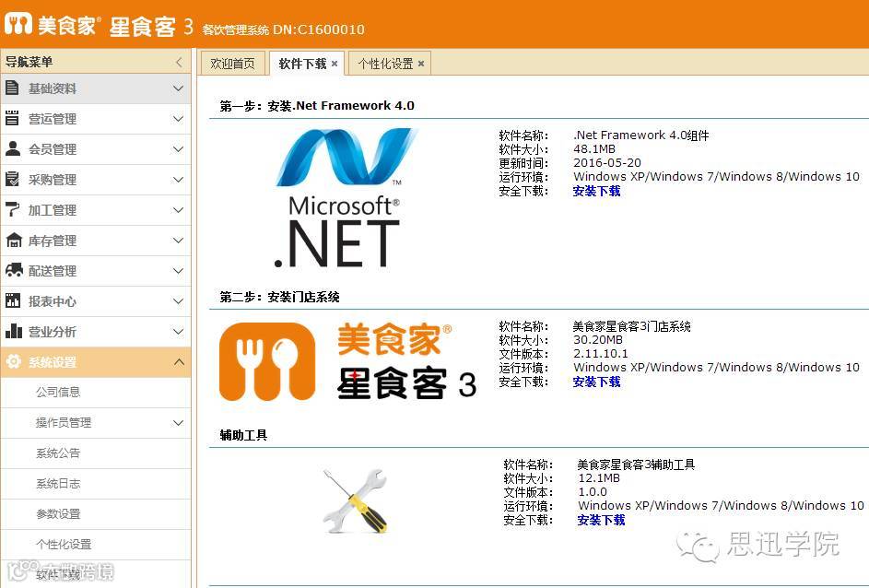Expand the 基础资料 menu chevron

[178, 88]
